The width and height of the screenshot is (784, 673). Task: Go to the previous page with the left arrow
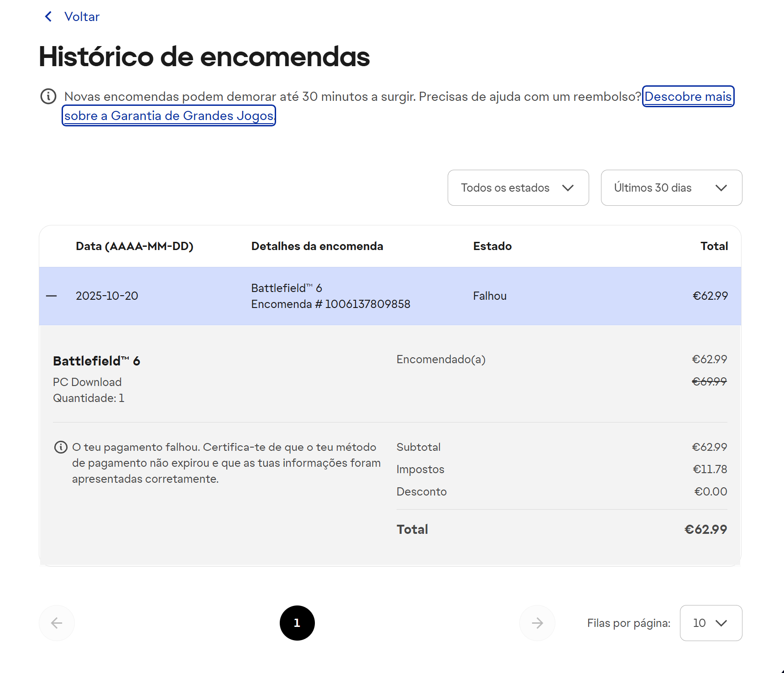(x=57, y=623)
